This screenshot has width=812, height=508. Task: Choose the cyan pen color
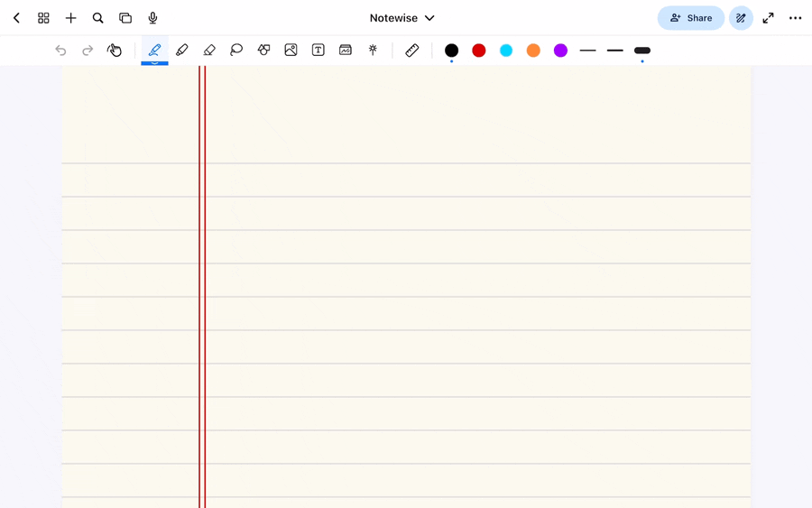coord(506,51)
